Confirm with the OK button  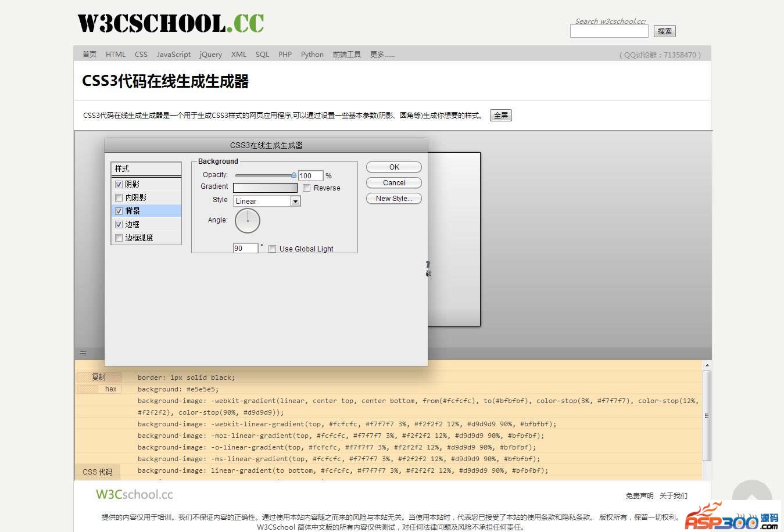(x=394, y=167)
